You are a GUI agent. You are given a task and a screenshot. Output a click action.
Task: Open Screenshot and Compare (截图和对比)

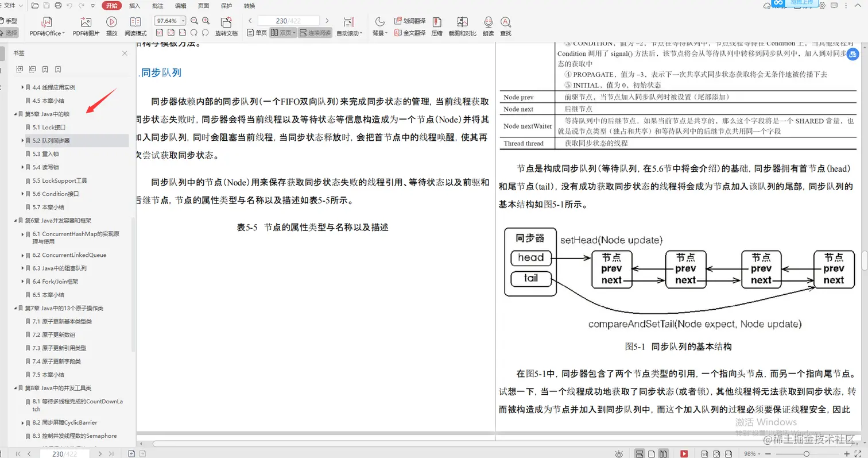[462, 26]
